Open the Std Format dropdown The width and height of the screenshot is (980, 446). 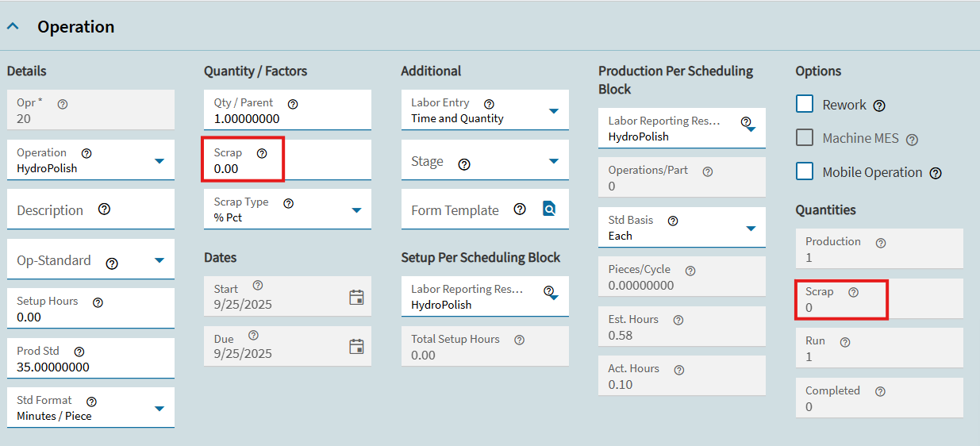[159, 409]
